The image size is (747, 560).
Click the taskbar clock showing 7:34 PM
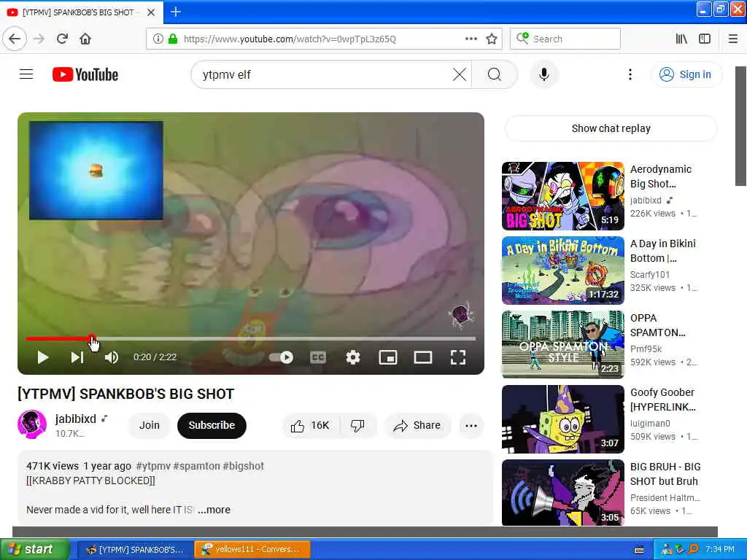coord(719,549)
